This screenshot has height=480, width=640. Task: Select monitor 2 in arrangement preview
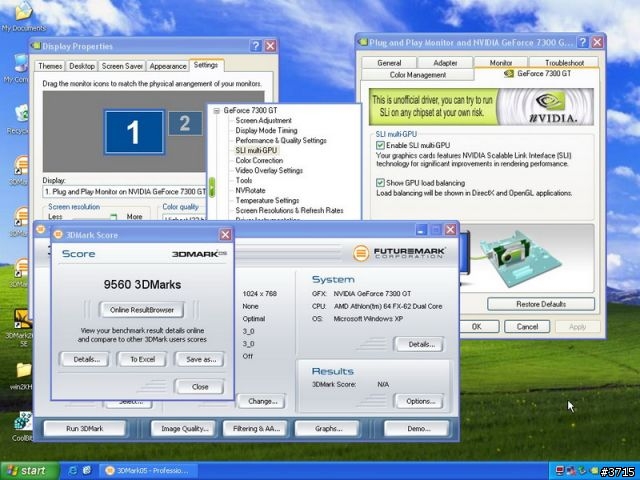(x=185, y=123)
